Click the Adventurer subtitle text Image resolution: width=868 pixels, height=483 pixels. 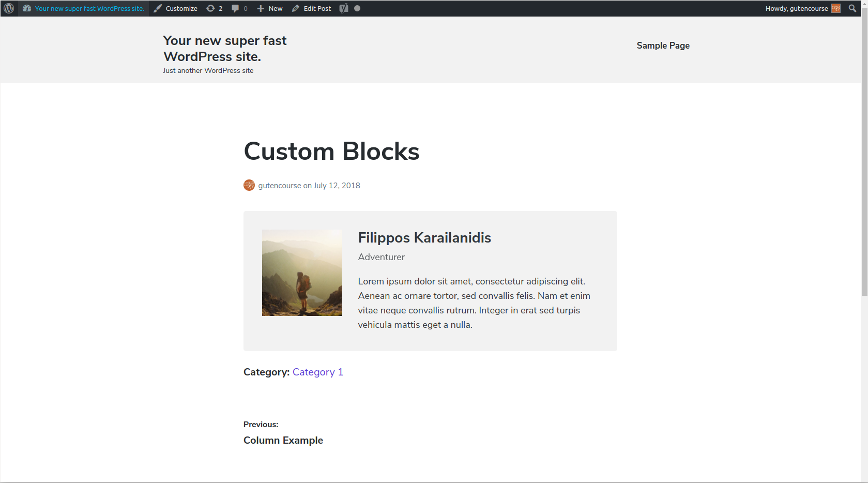point(382,257)
